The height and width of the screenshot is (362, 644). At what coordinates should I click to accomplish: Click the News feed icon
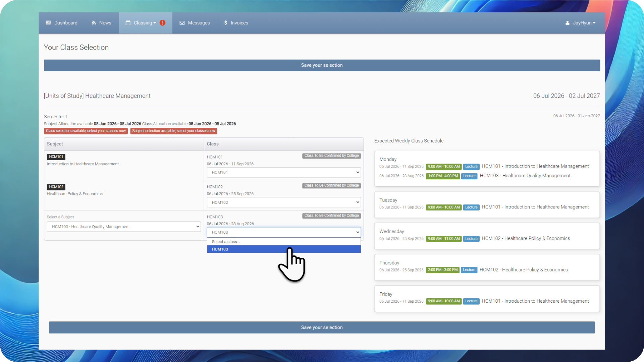point(94,23)
